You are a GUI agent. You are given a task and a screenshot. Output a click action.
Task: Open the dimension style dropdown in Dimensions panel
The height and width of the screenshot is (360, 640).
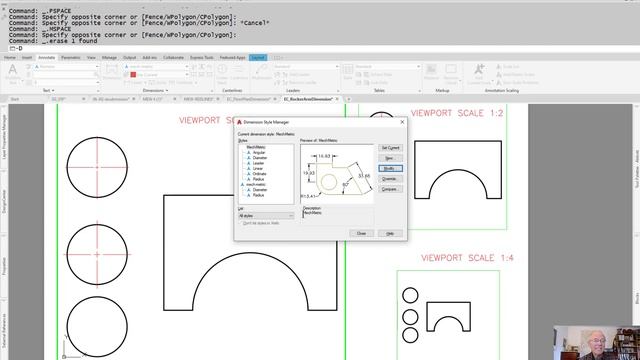click(x=156, y=67)
